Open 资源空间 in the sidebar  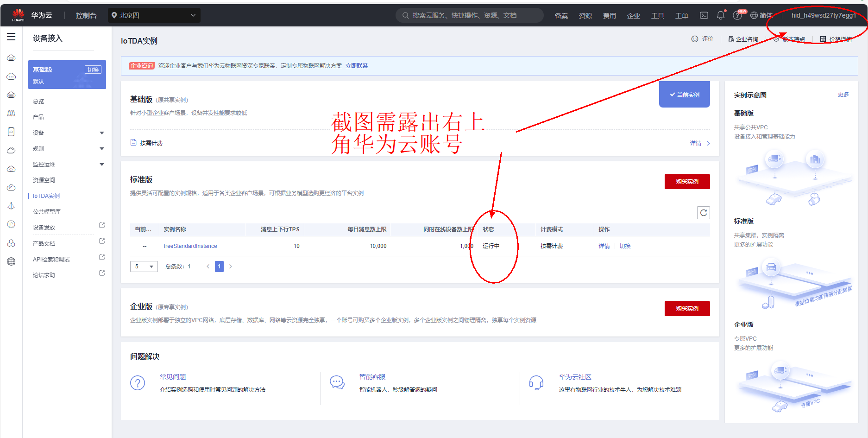[x=44, y=180]
